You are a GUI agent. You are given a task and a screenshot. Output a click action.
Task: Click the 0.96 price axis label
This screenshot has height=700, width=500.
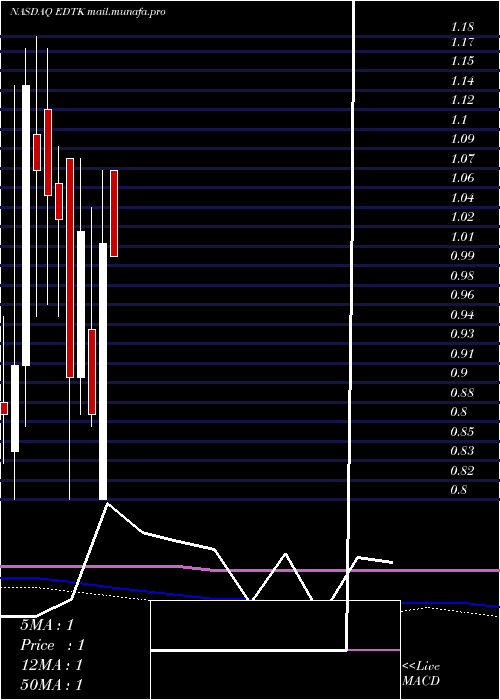pos(462,295)
